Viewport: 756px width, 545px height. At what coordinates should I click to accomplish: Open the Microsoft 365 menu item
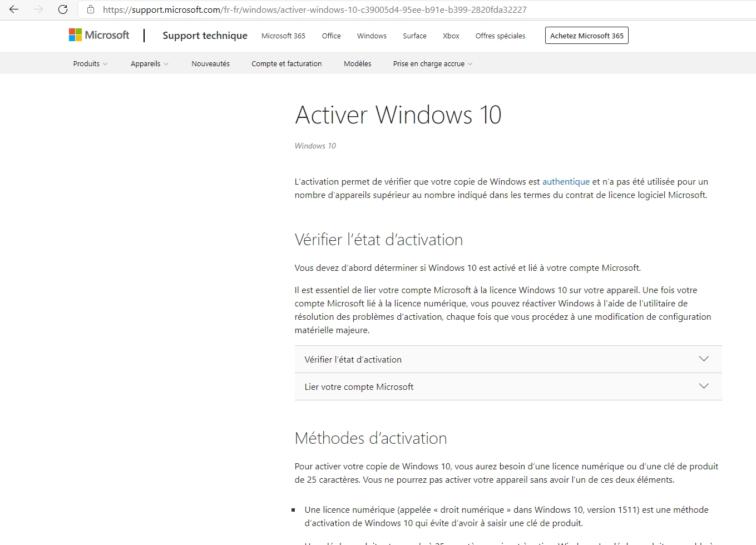click(283, 36)
